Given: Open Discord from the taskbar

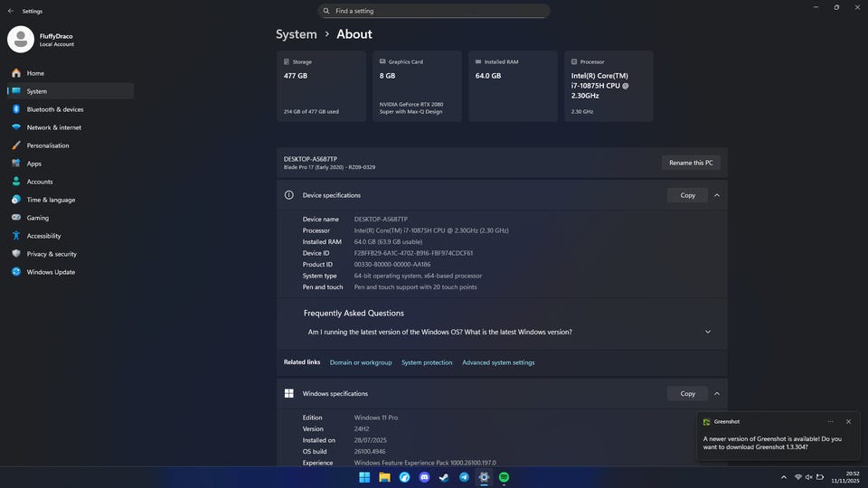Looking at the screenshot, I should pyautogui.click(x=425, y=477).
